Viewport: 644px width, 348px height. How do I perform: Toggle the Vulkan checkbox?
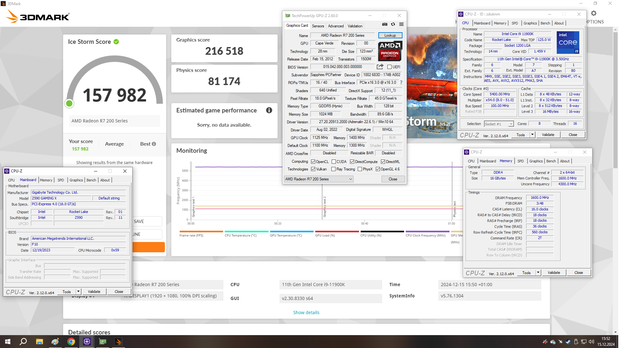(x=313, y=169)
